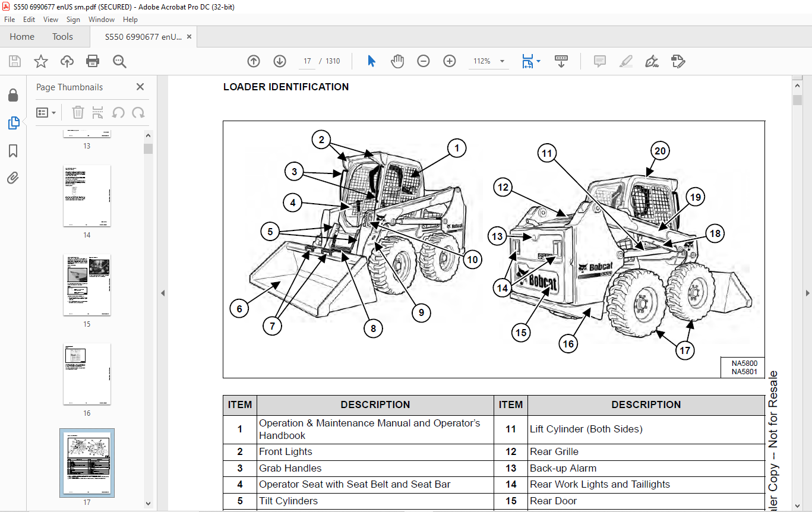Open the find text magnifier icon
The height and width of the screenshot is (512, 812).
pos(119,61)
